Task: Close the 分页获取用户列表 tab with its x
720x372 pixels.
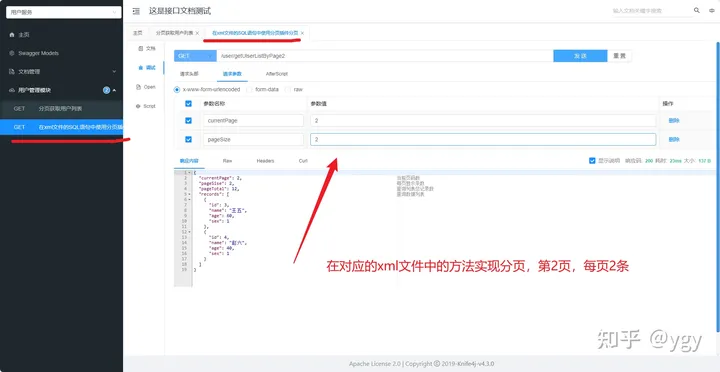Action: click(197, 33)
